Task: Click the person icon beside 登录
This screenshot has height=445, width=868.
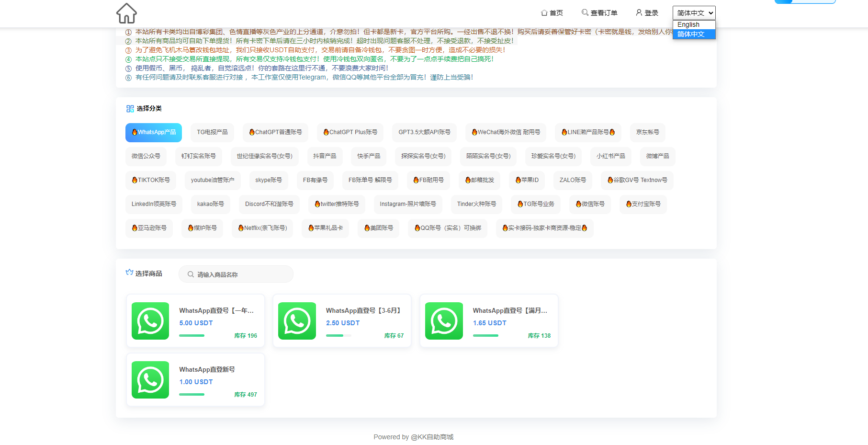Action: click(638, 12)
